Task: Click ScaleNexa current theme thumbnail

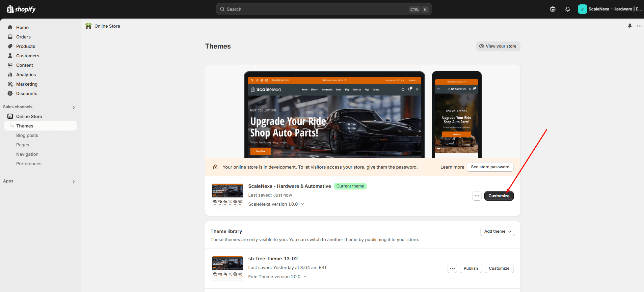Action: coord(227,196)
